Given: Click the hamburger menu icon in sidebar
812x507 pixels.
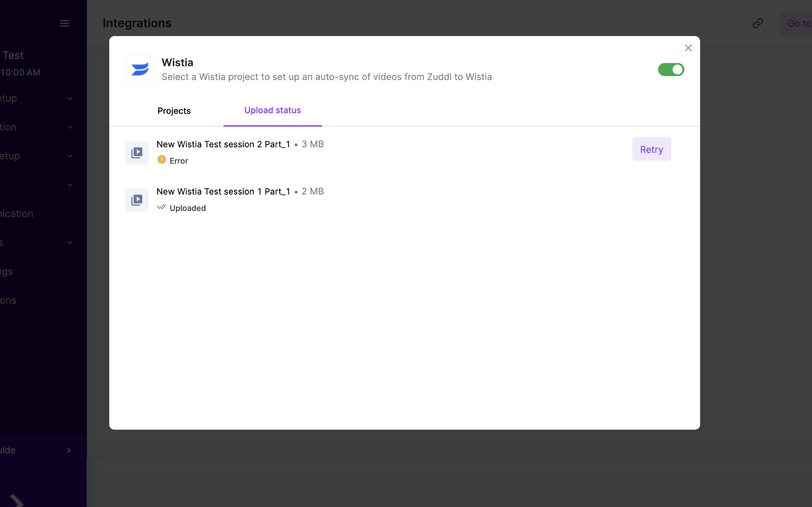Looking at the screenshot, I should coord(64,23).
